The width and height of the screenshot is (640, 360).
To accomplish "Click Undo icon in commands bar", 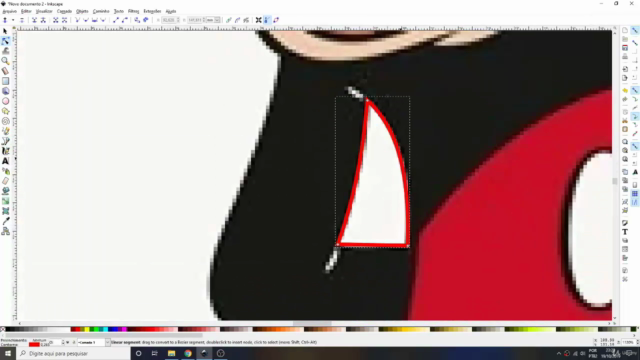I will click(x=625, y=90).
